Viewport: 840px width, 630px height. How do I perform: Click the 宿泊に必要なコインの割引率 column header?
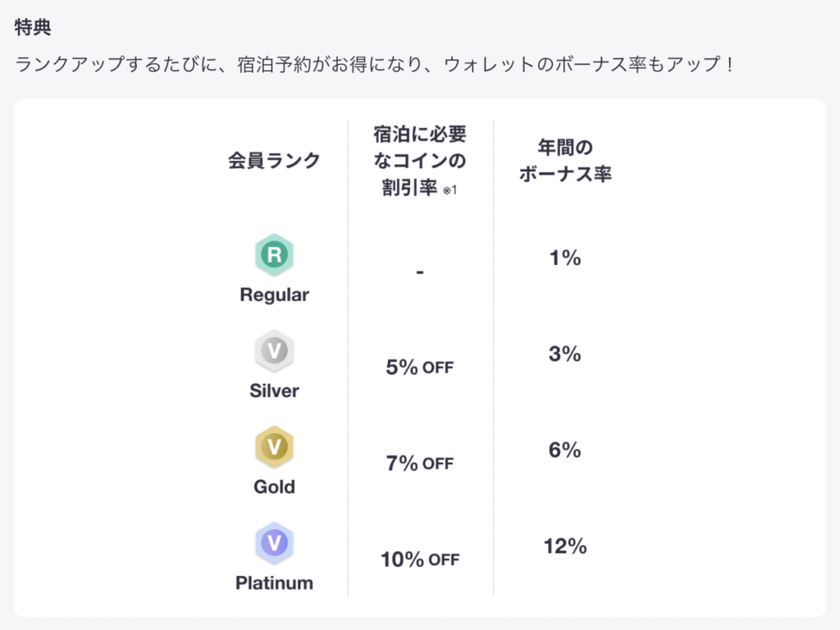(419, 161)
